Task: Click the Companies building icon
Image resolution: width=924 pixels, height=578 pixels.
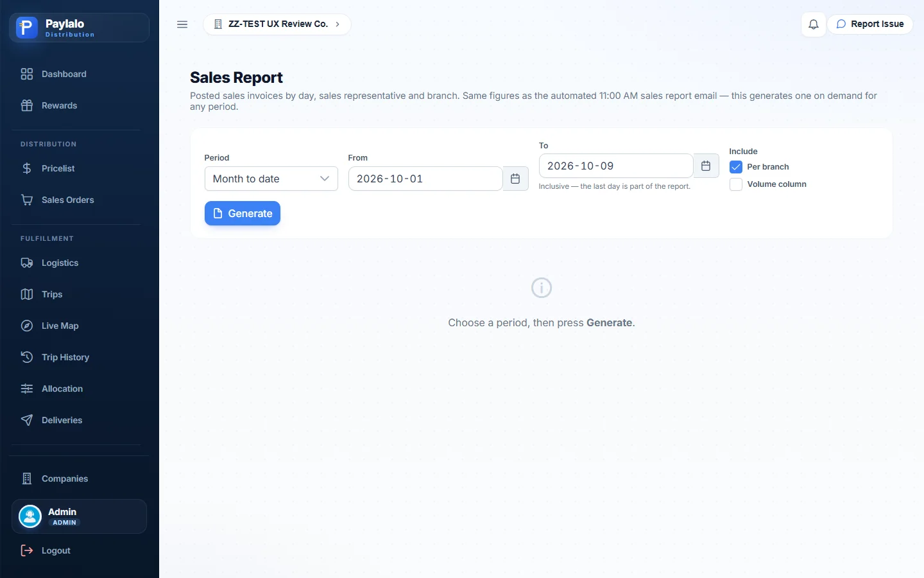Action: 27,478
